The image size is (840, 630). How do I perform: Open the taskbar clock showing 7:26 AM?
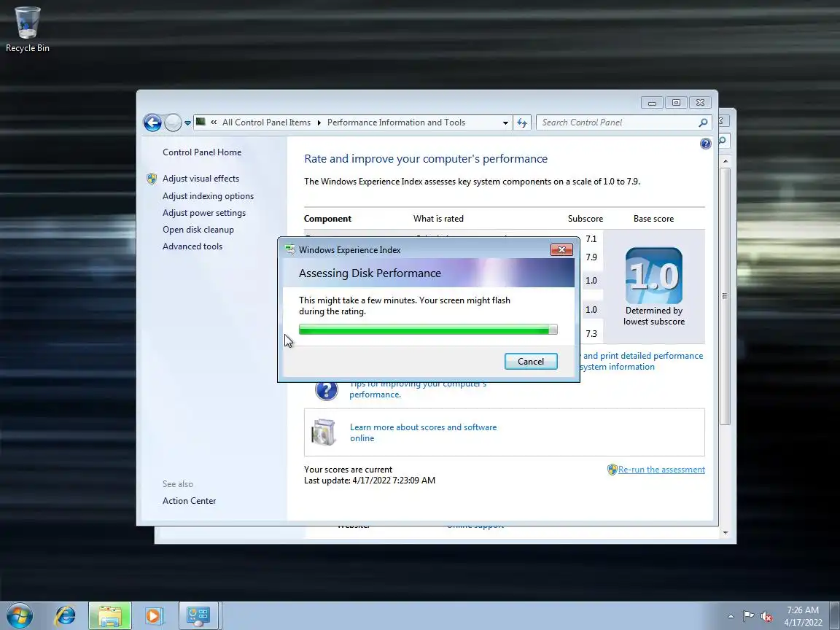[803, 616]
